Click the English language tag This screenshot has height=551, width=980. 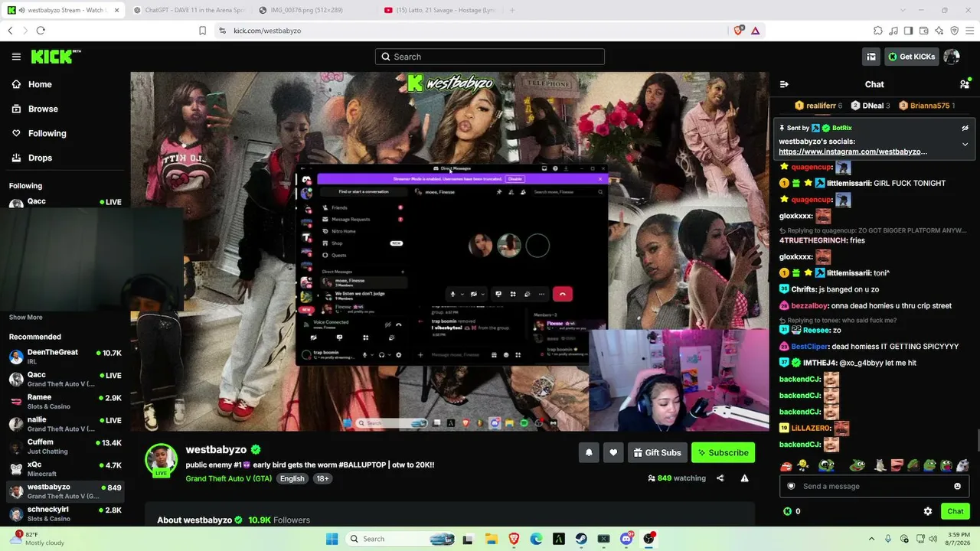coord(292,478)
